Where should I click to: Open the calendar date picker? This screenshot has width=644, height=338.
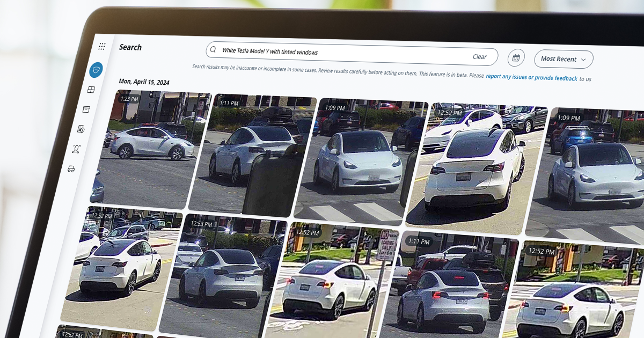tap(516, 57)
